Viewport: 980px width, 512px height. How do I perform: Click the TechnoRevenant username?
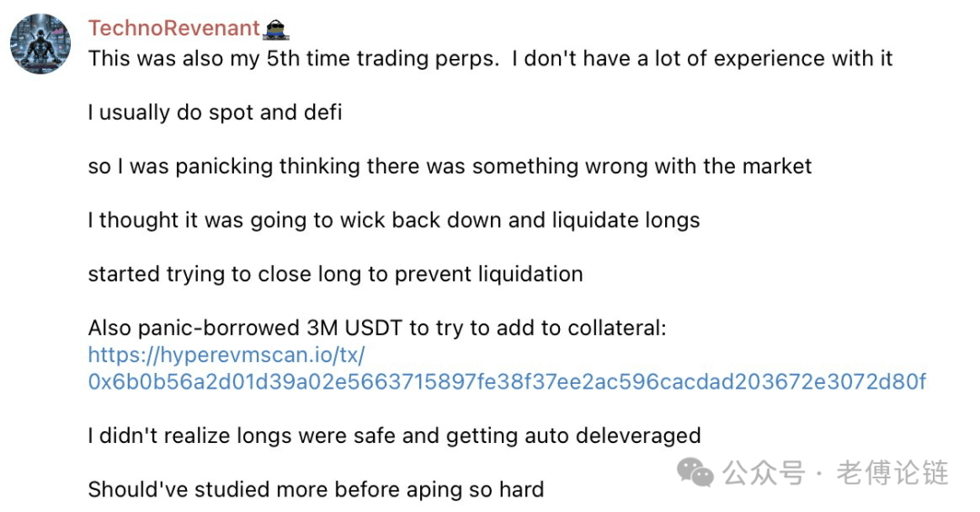(x=173, y=28)
